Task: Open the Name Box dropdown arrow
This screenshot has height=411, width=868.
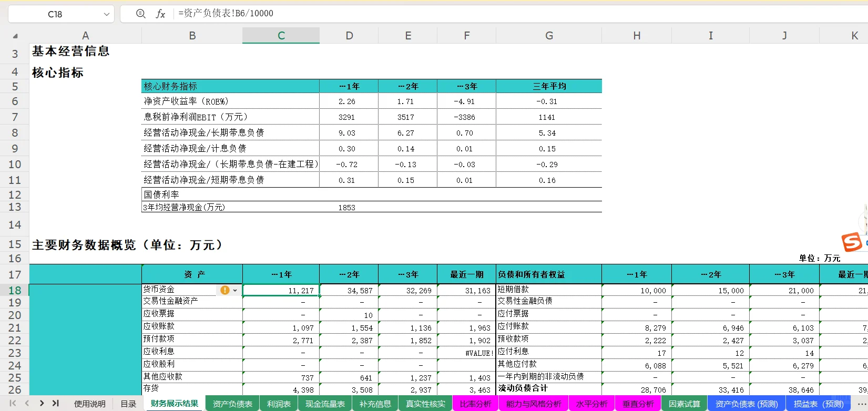Action: (x=107, y=14)
